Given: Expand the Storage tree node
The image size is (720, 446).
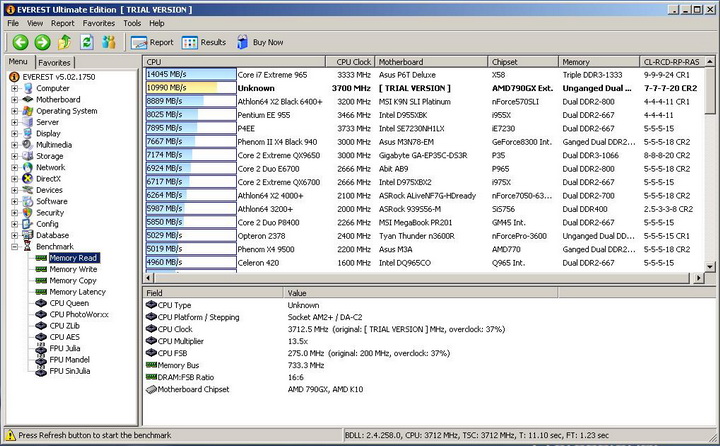Looking at the screenshot, I should point(15,156).
